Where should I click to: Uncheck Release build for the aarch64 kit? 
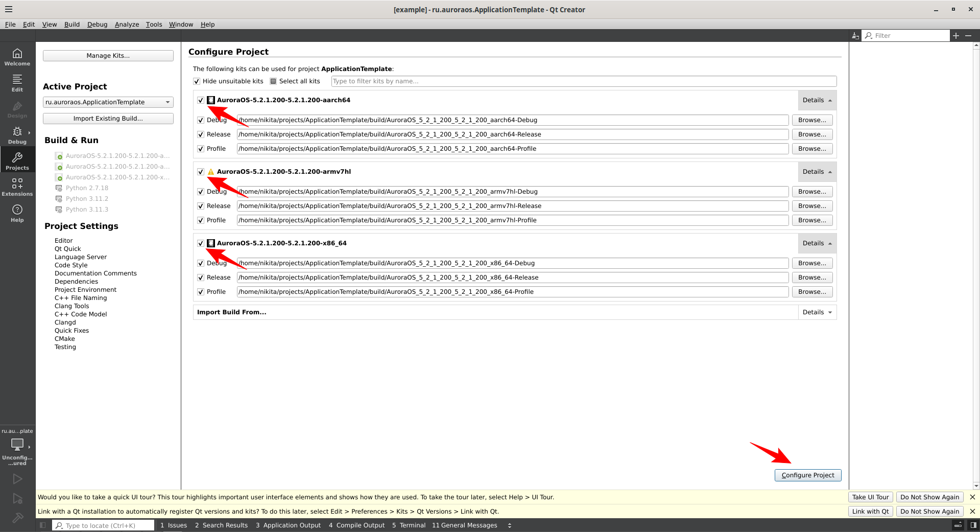(x=201, y=134)
